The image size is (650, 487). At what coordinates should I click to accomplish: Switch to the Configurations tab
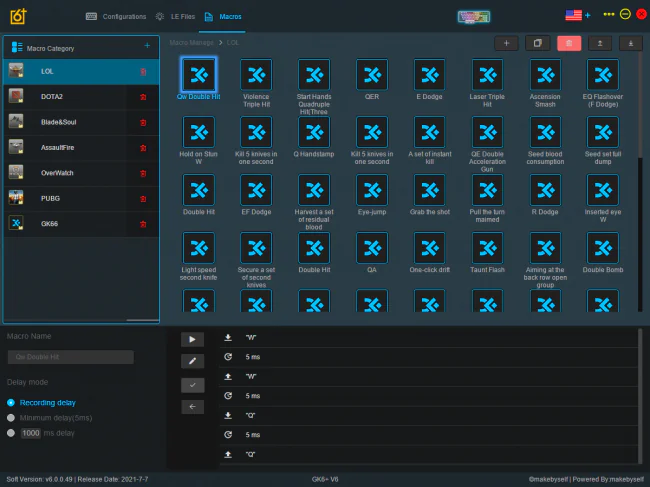116,17
